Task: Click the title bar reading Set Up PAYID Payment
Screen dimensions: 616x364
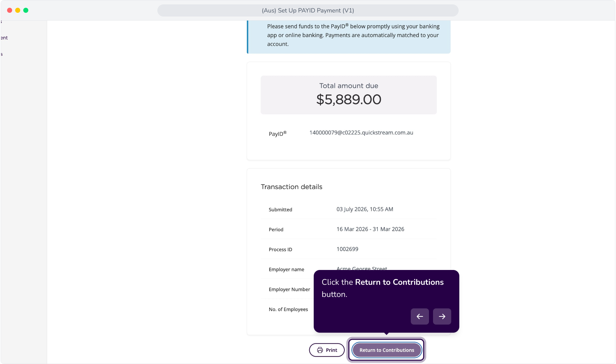Action: click(308, 10)
